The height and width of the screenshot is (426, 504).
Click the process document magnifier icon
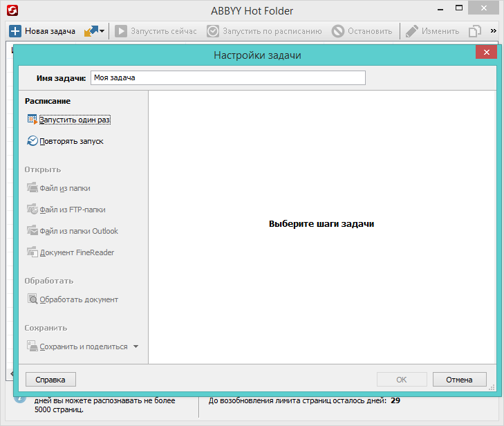[x=32, y=299]
